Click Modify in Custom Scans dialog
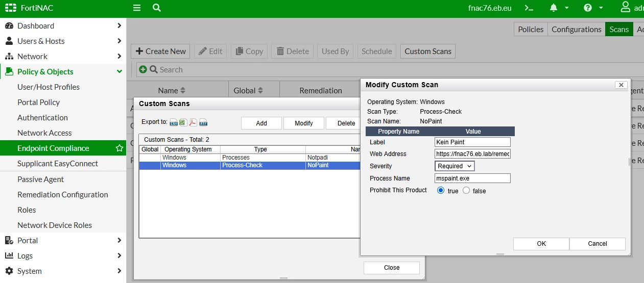644x283 pixels. [x=304, y=123]
